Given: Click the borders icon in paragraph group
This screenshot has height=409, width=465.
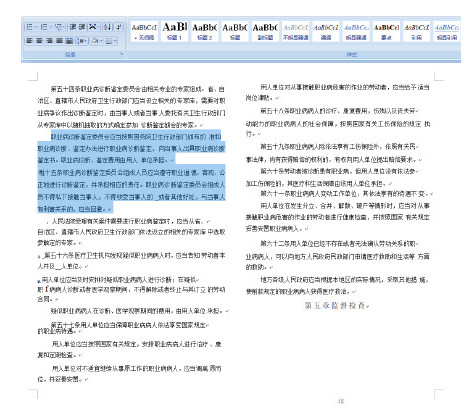Looking at the screenshot, I should (x=109, y=41).
